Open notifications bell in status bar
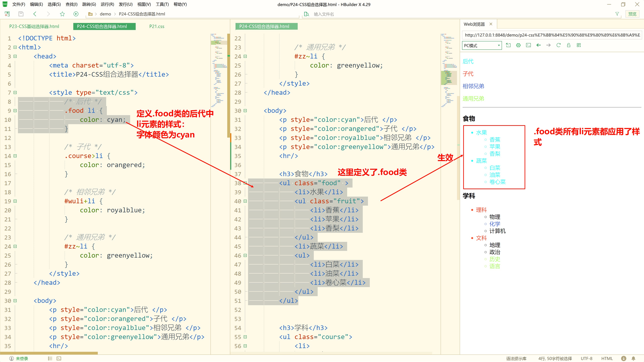644x362 pixels. (633, 358)
